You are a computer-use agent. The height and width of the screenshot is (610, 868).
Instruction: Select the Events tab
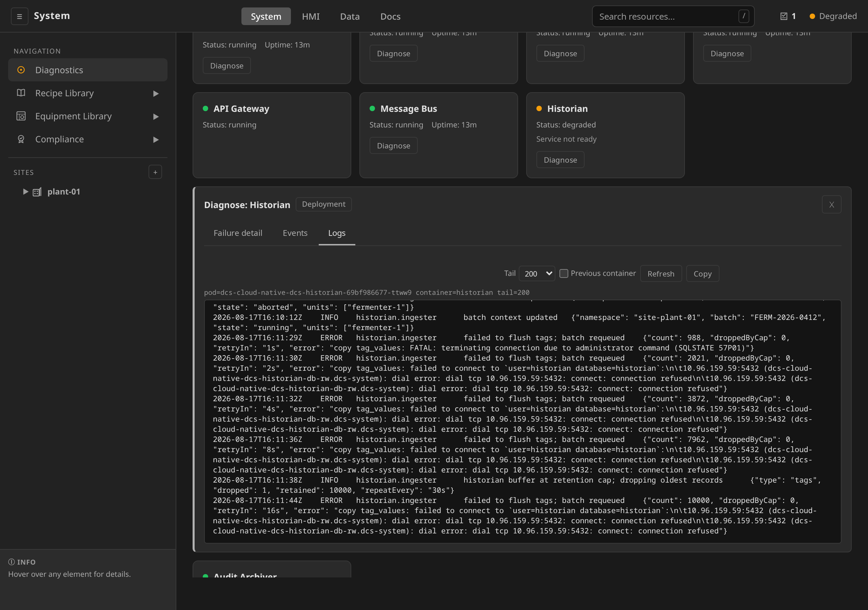295,233
